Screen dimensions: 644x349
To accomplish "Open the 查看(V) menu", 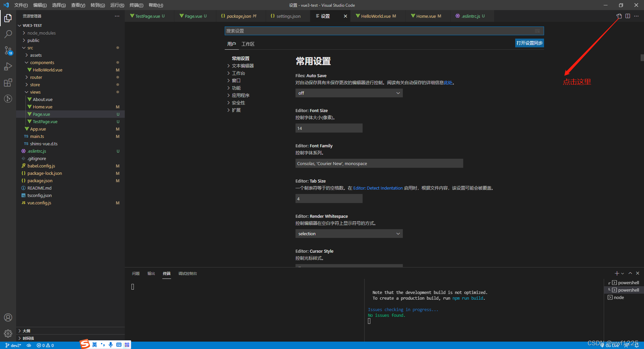I will tap(78, 5).
